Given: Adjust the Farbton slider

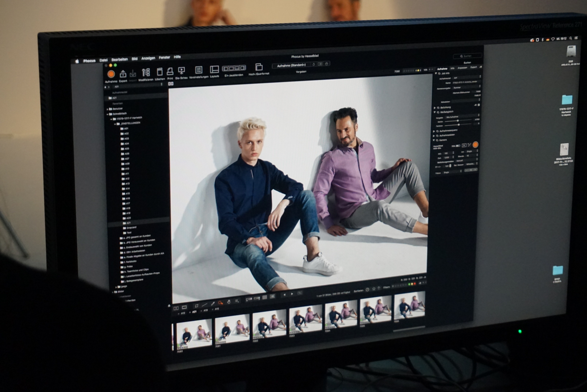Looking at the screenshot, I should [x=459, y=125].
